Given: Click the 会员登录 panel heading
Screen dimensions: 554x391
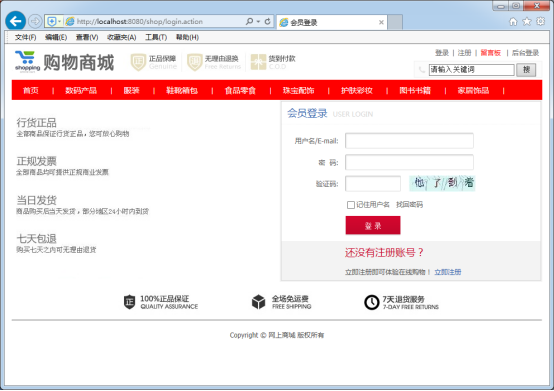Looking at the screenshot, I should [x=307, y=113].
